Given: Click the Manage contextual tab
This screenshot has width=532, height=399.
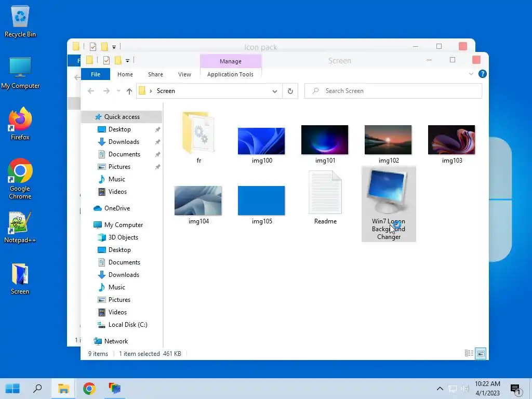Looking at the screenshot, I should point(230,61).
